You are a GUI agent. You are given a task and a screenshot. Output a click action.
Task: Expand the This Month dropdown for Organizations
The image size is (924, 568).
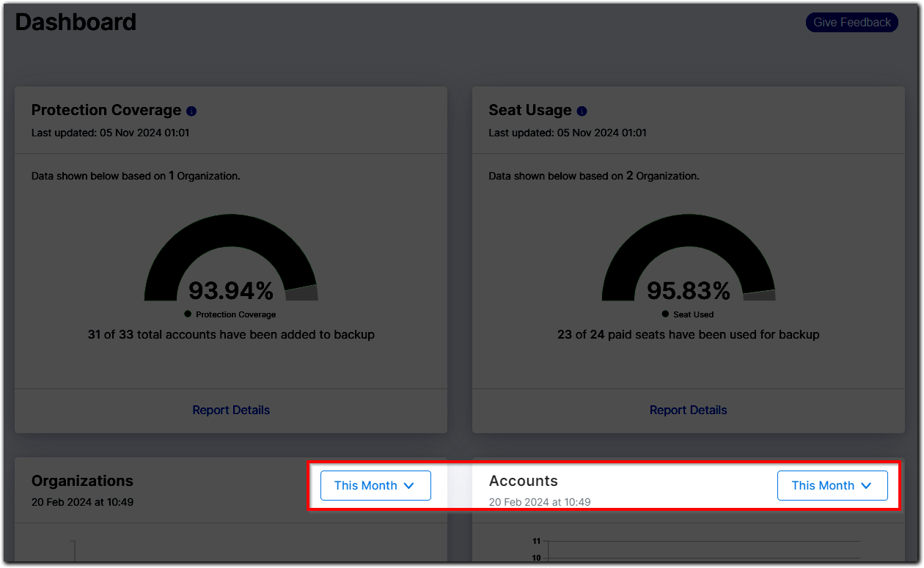pos(375,485)
